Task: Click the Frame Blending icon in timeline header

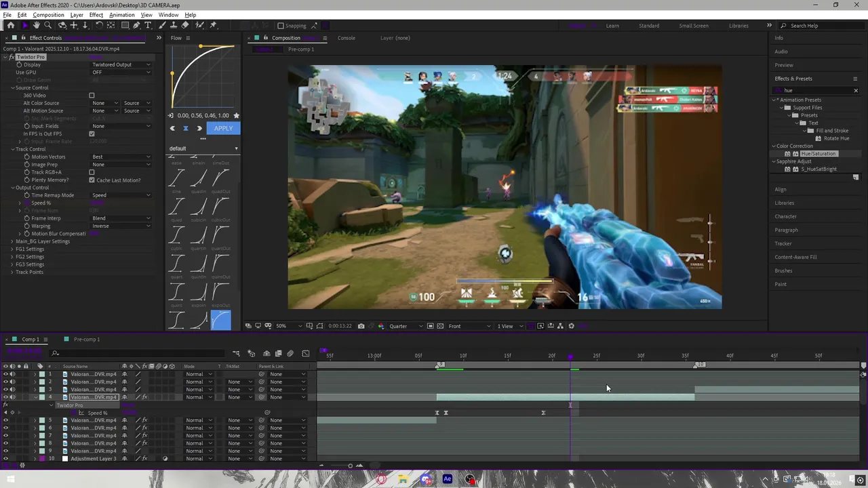Action: [278, 353]
